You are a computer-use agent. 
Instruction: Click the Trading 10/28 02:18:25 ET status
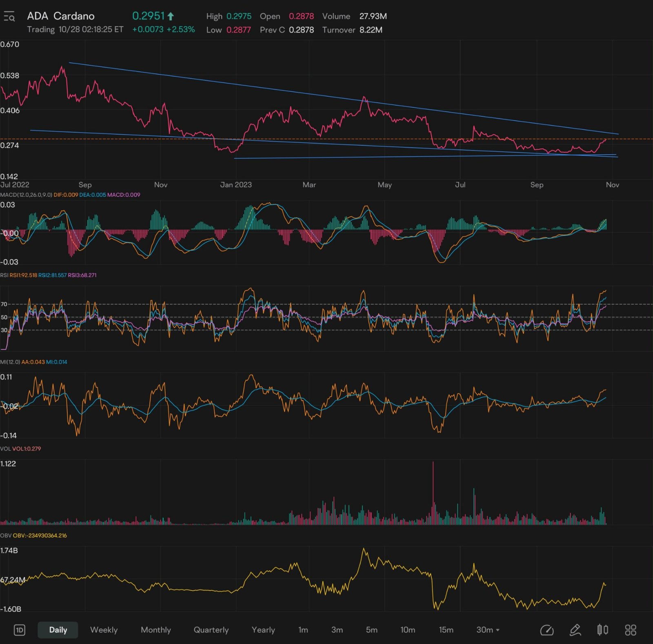click(x=75, y=29)
